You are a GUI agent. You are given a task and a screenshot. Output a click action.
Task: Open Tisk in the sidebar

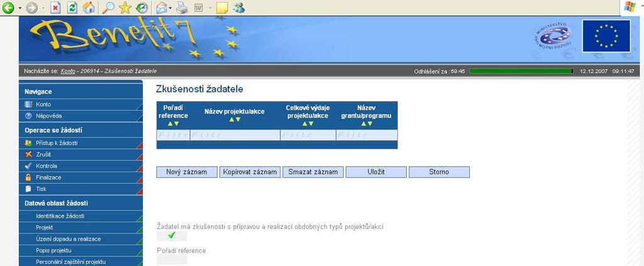click(80, 189)
